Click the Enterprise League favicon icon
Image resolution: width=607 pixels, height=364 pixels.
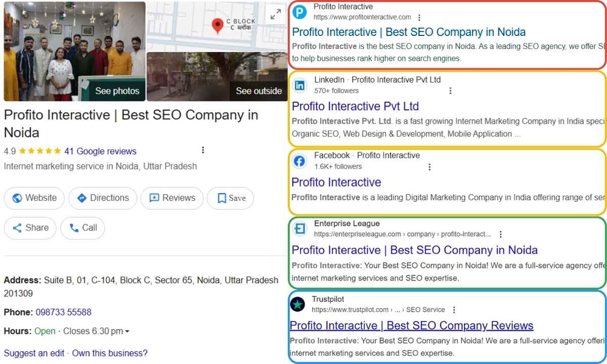[x=299, y=229]
